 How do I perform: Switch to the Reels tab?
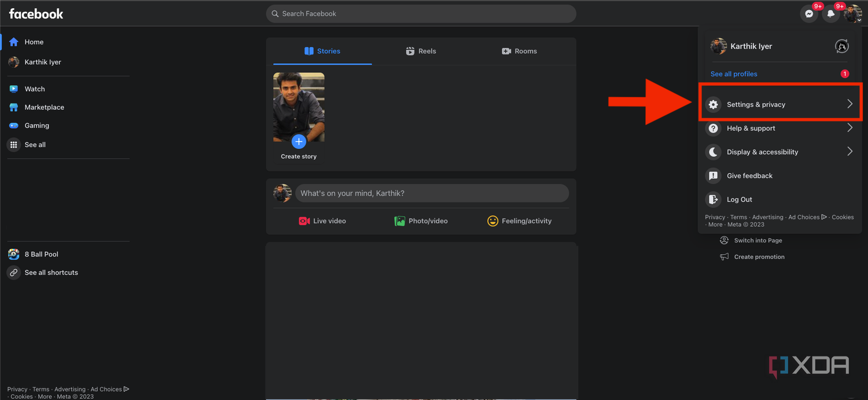(421, 51)
